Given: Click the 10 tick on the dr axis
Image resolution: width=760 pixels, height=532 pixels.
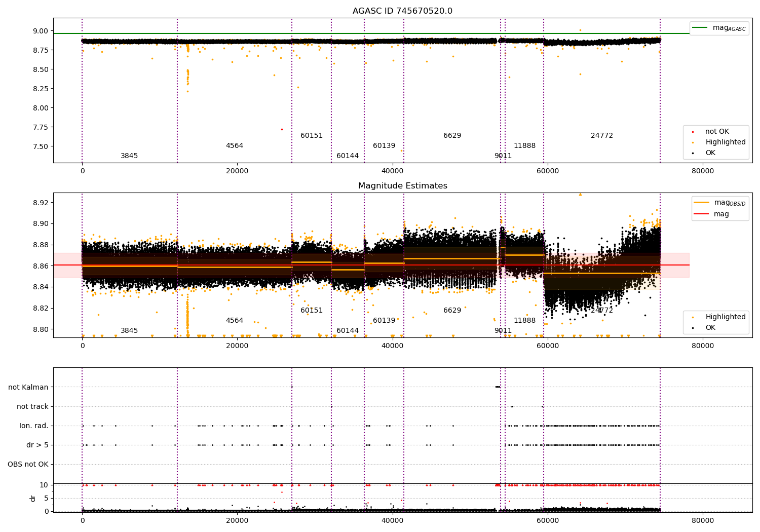Looking at the screenshot, I should point(44,485).
